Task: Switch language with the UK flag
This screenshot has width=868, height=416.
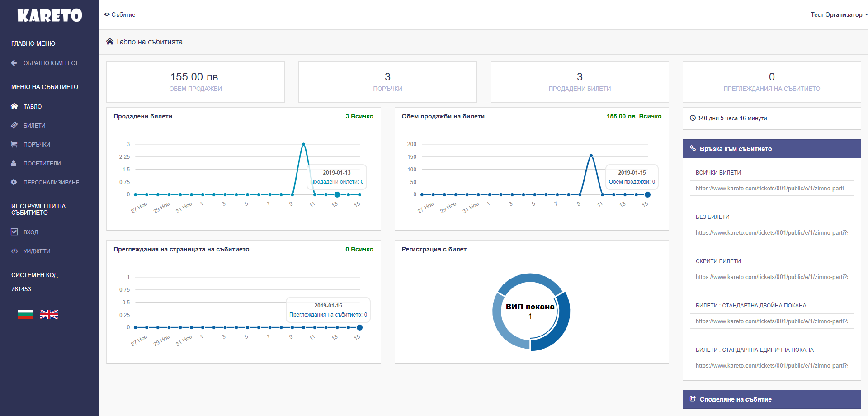Action: [49, 314]
